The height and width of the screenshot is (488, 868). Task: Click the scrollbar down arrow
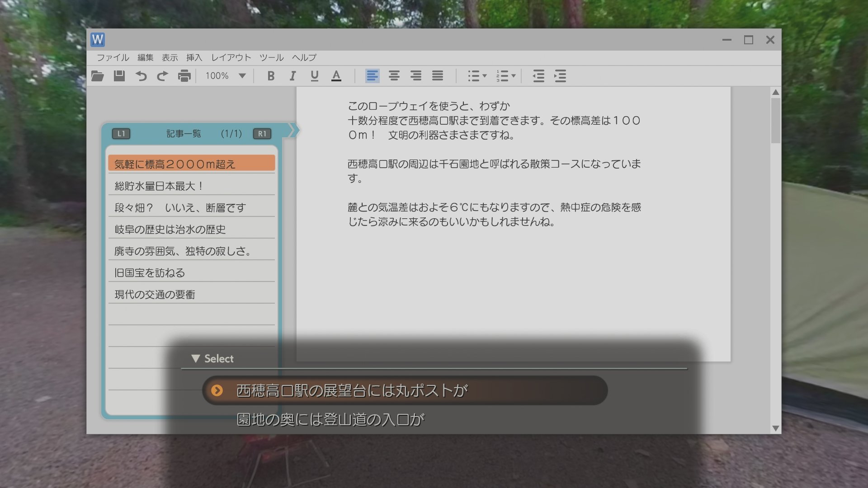(x=776, y=428)
